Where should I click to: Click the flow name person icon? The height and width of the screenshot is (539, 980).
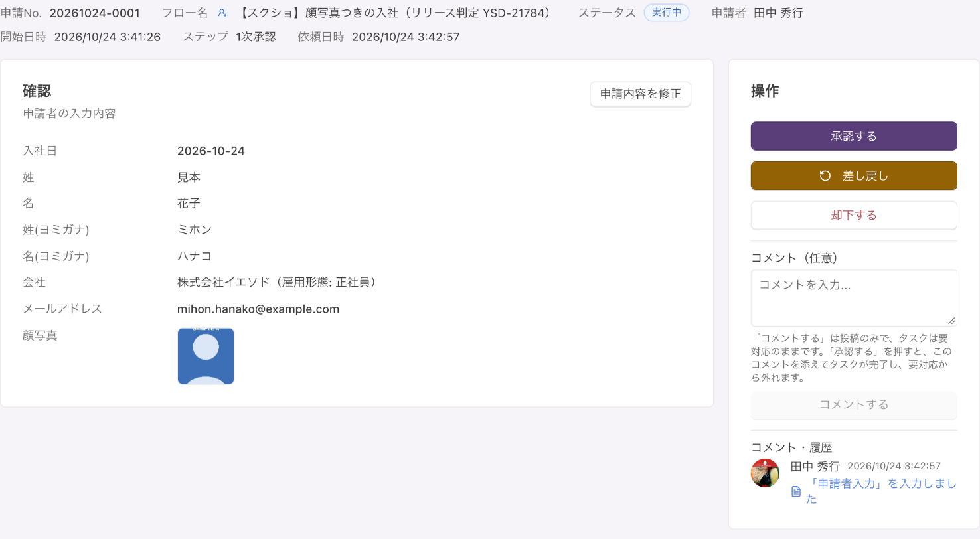click(x=222, y=13)
